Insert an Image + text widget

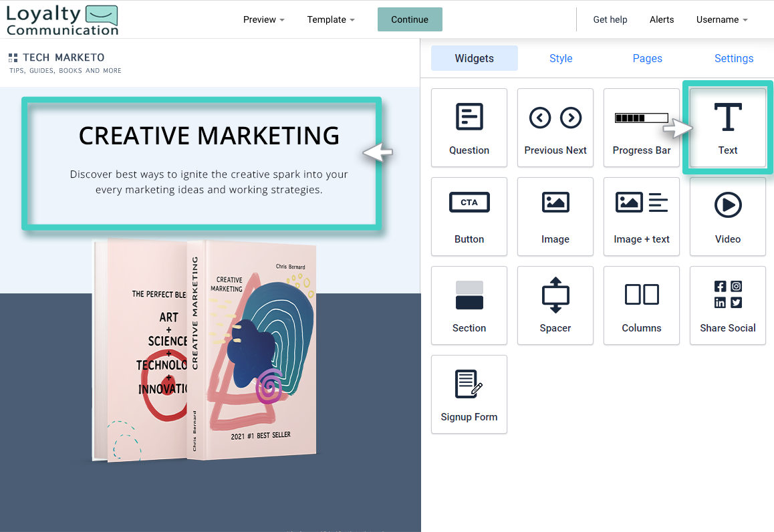pos(641,217)
